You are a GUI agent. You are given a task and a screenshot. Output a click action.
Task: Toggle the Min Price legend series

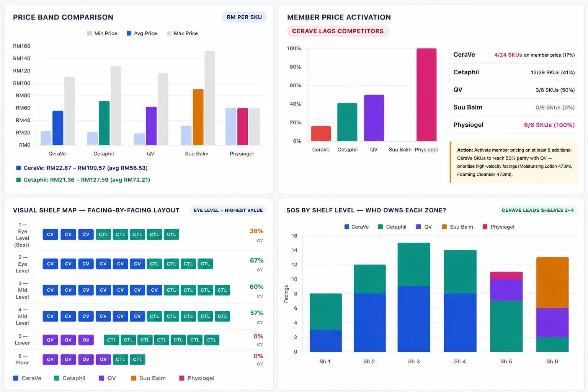click(102, 33)
